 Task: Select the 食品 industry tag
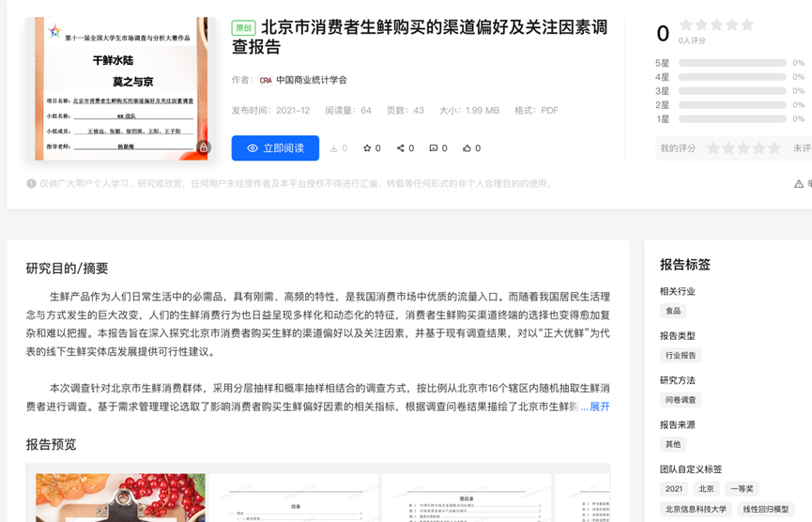[x=673, y=311]
